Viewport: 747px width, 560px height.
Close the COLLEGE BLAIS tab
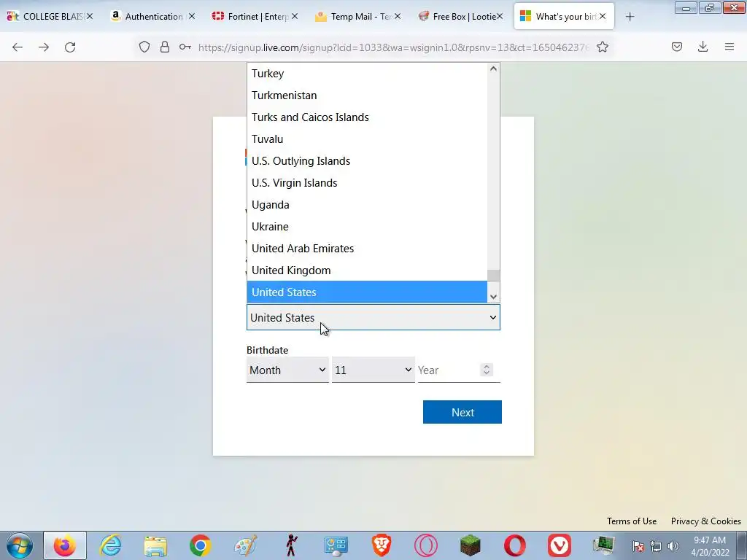click(x=90, y=16)
